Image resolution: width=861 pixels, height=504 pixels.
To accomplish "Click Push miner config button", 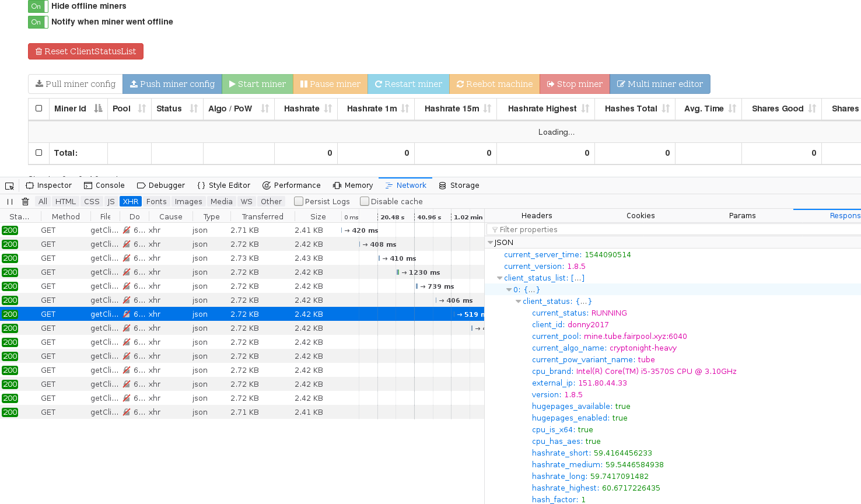I will 172,84.
